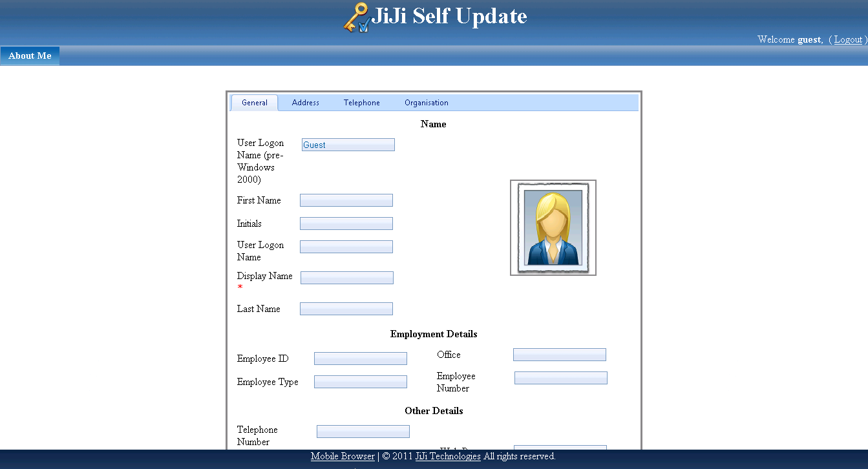
Task: Click the Display Name label
Action: tap(264, 276)
